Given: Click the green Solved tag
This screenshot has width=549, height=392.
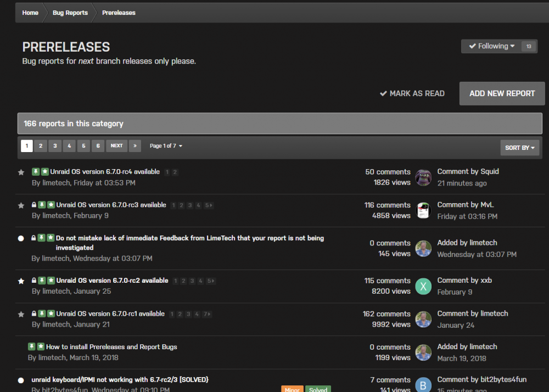Looking at the screenshot, I should (x=318, y=389).
